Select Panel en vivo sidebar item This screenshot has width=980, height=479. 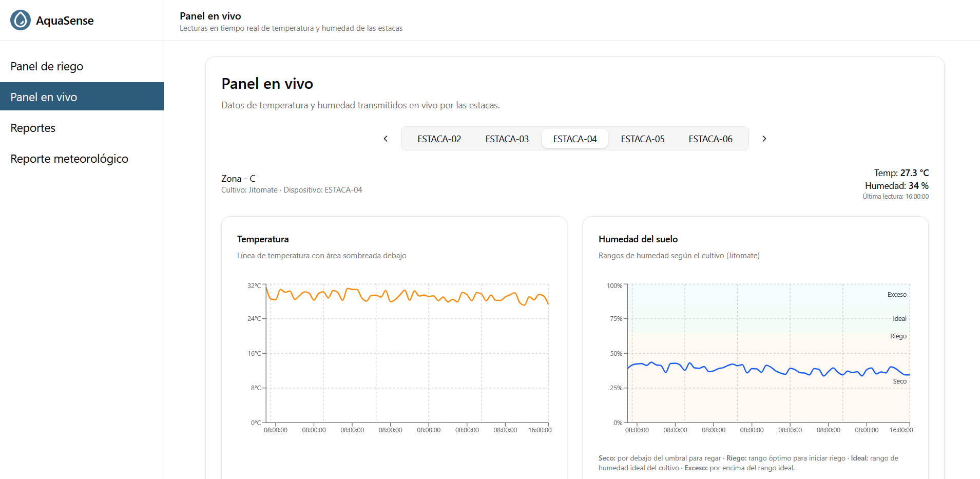(x=82, y=97)
